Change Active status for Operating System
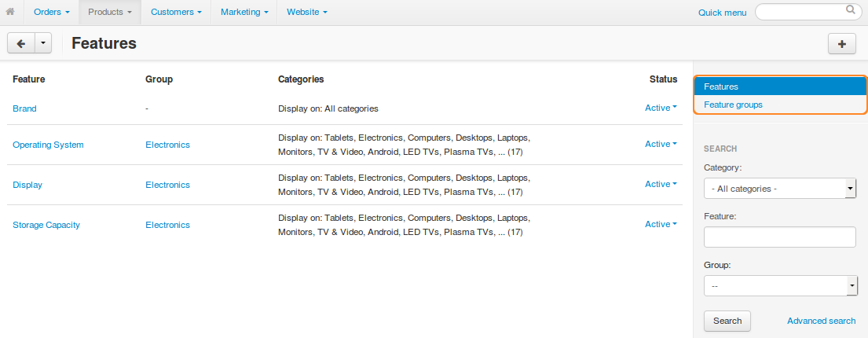This screenshot has height=338, width=868. tap(661, 144)
